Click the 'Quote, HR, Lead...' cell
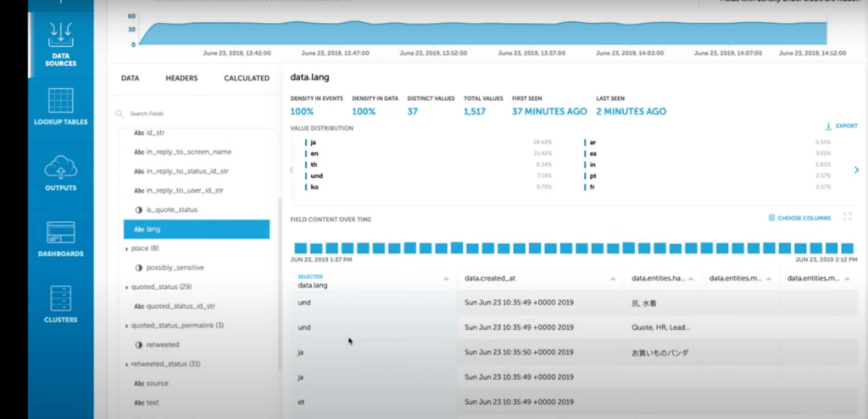The width and height of the screenshot is (868, 419). pos(663,327)
